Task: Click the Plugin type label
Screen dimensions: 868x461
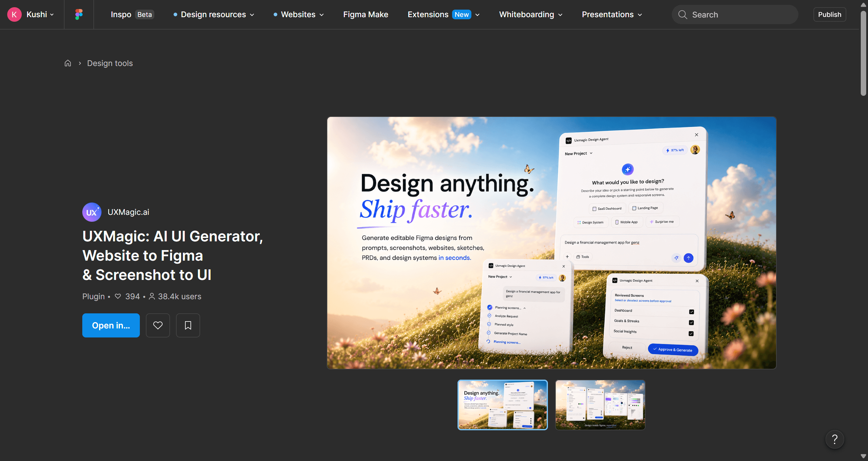Action: tap(93, 296)
